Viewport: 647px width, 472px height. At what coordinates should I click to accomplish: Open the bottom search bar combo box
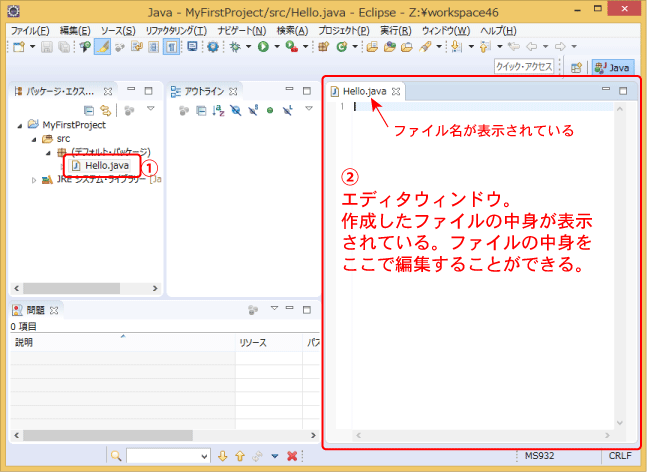click(168, 456)
